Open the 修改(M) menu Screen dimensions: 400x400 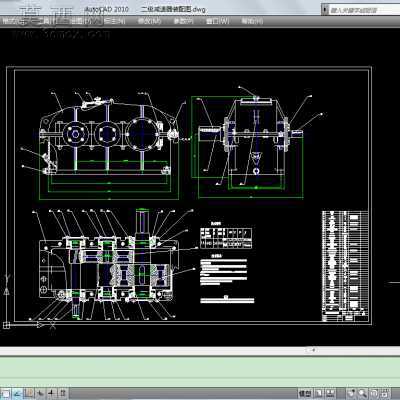(x=149, y=21)
